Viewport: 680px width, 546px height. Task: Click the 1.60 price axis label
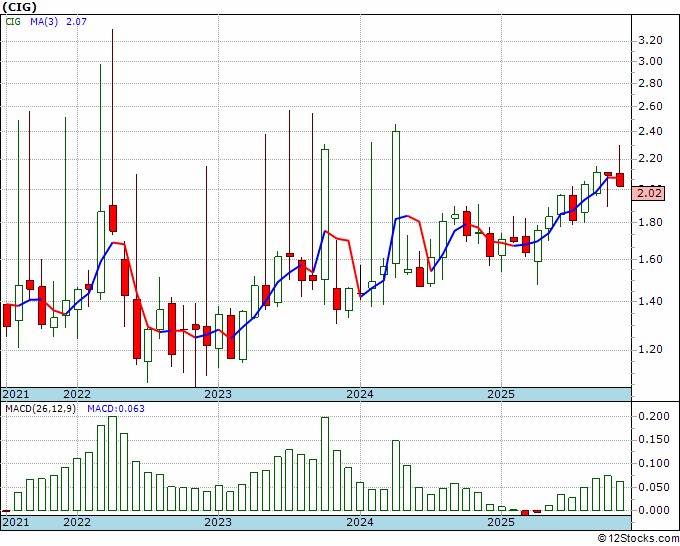[x=651, y=260]
